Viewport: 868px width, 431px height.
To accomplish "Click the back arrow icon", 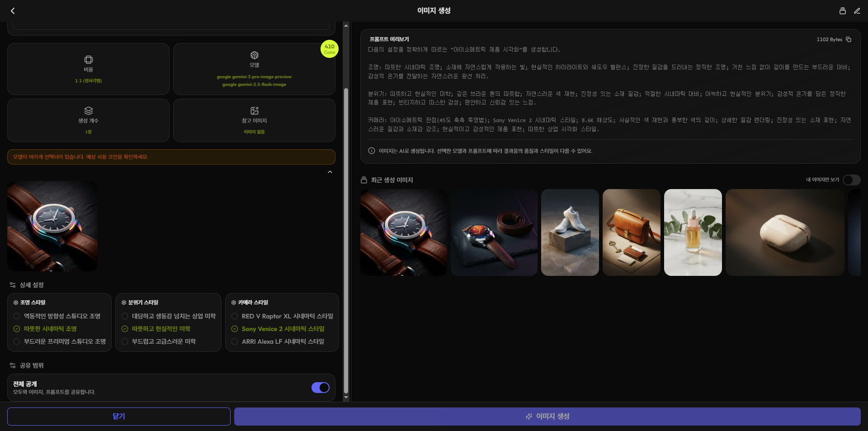I will click(x=13, y=11).
